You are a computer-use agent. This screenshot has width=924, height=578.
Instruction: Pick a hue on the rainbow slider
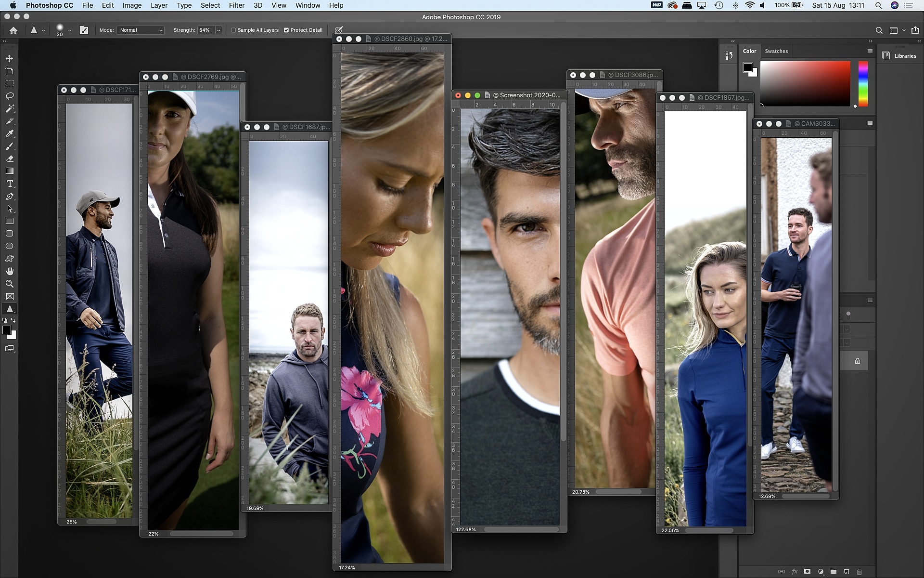(x=863, y=83)
